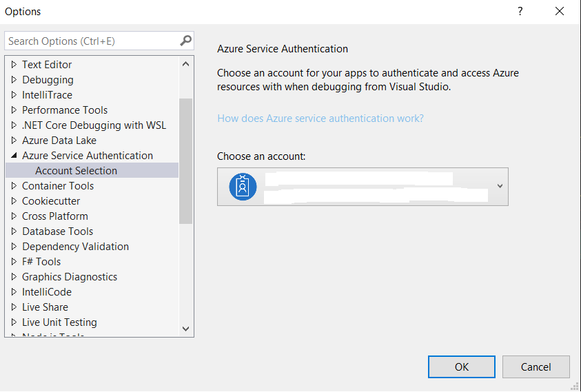This screenshot has height=392, width=581.
Task: Select .NET Core Debugging with WSL label
Action: (x=94, y=125)
